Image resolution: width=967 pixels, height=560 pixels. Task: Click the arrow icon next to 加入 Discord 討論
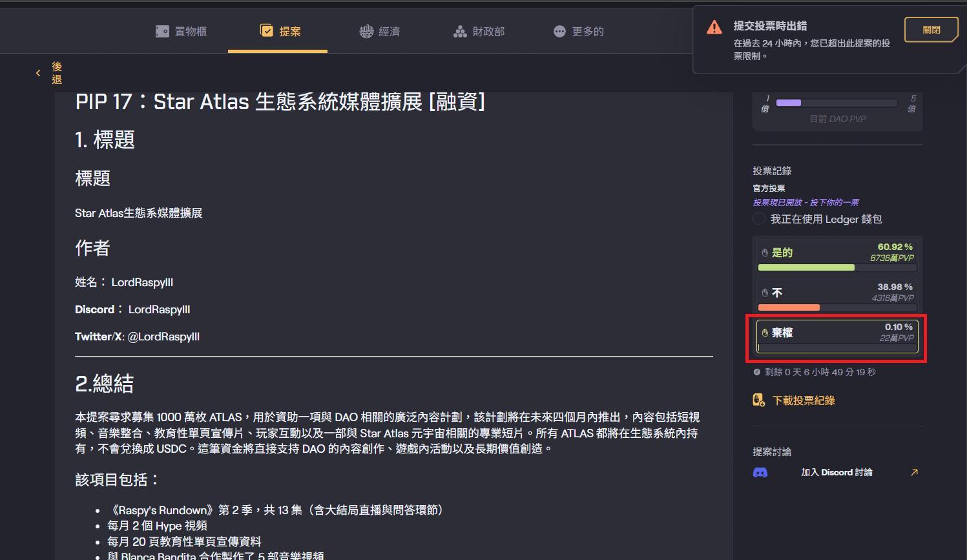pyautogui.click(x=914, y=472)
